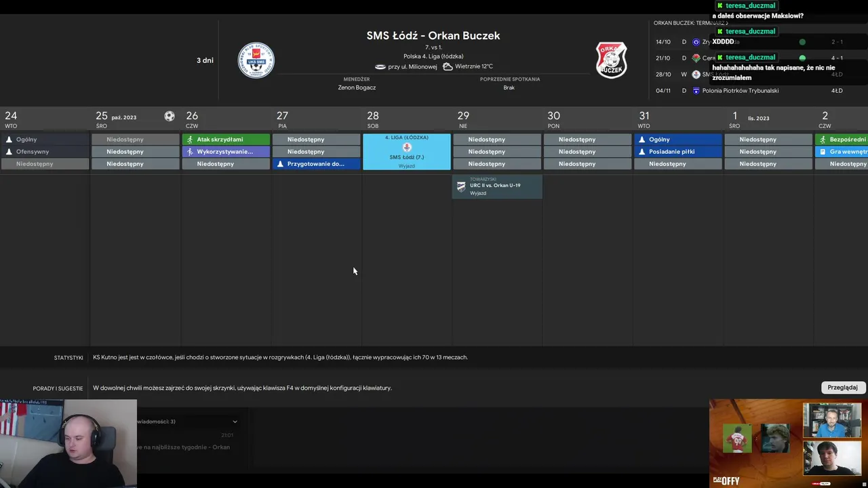Click the streamer webcam thumbnail

[x=68, y=443]
